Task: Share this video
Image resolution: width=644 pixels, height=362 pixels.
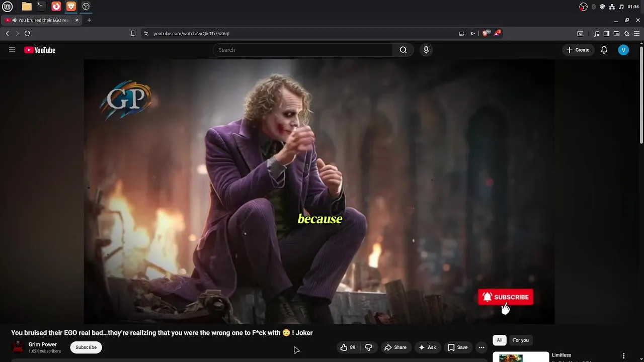Action: tap(395, 347)
